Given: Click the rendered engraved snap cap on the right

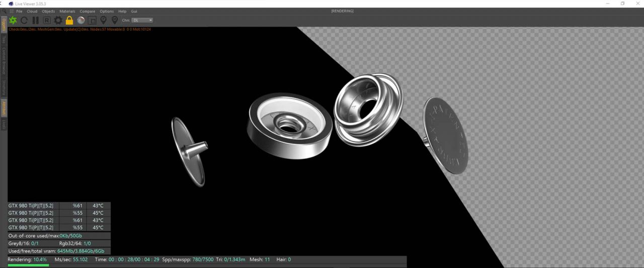Looking at the screenshot, I should 445,136.
